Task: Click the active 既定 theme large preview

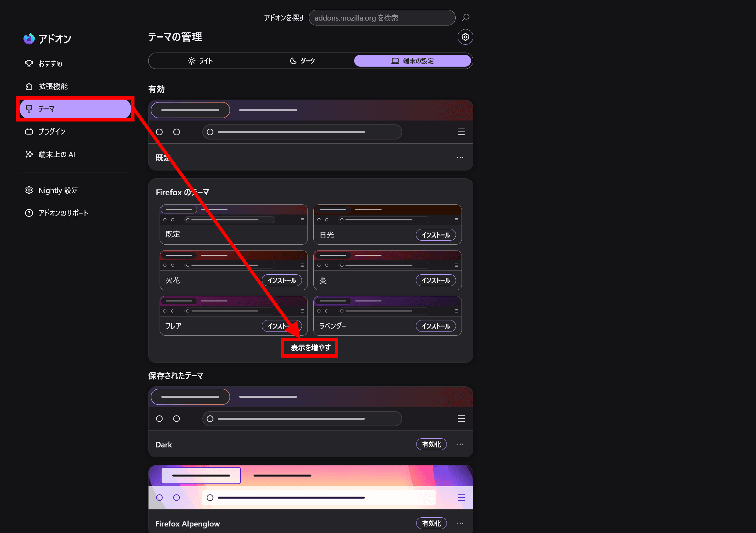Action: [310, 121]
